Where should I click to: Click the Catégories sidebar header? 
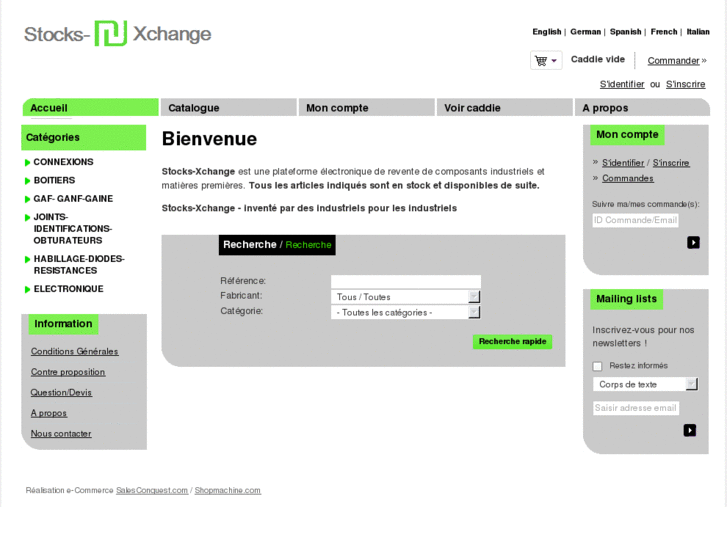tap(83, 137)
